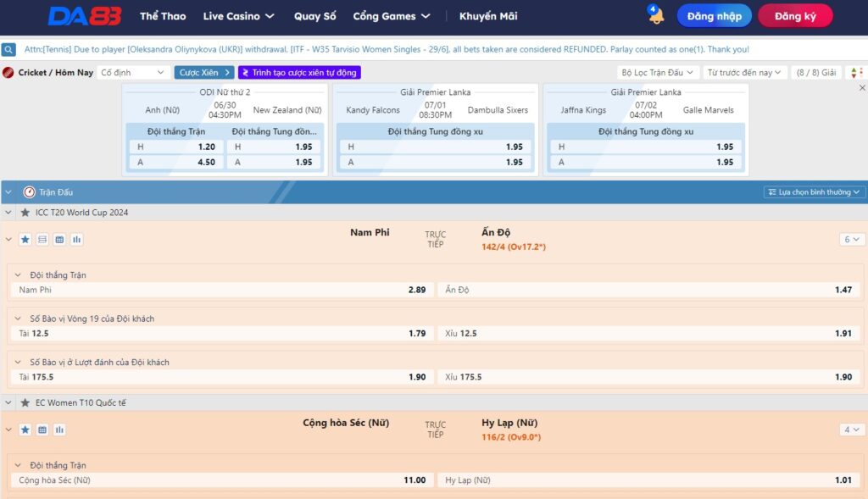
Task: Open the (8 / 8) Giải leagues selector
Action: 816,73
